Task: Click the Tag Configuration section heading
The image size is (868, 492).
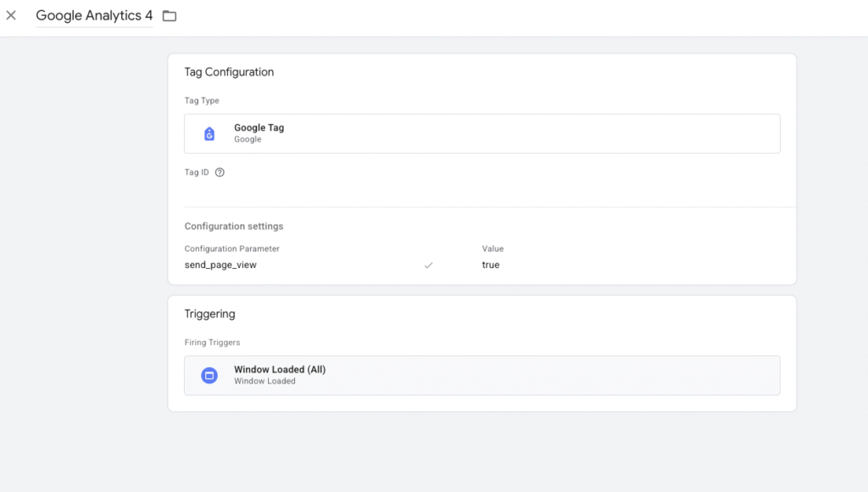Action: point(229,72)
